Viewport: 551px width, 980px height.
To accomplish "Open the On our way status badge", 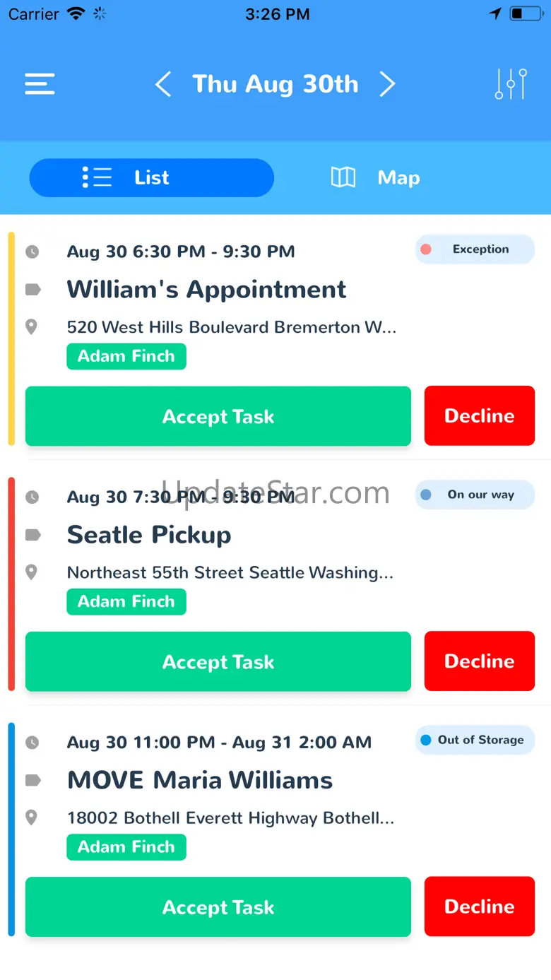I will point(475,495).
